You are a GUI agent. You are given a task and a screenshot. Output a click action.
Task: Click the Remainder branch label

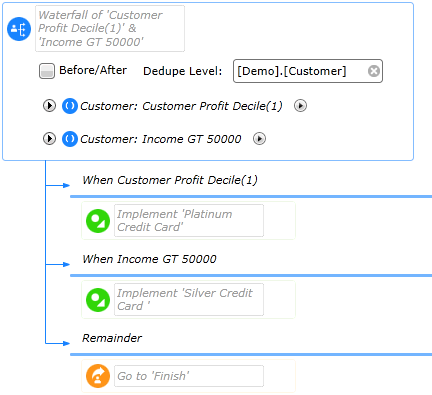(112, 338)
